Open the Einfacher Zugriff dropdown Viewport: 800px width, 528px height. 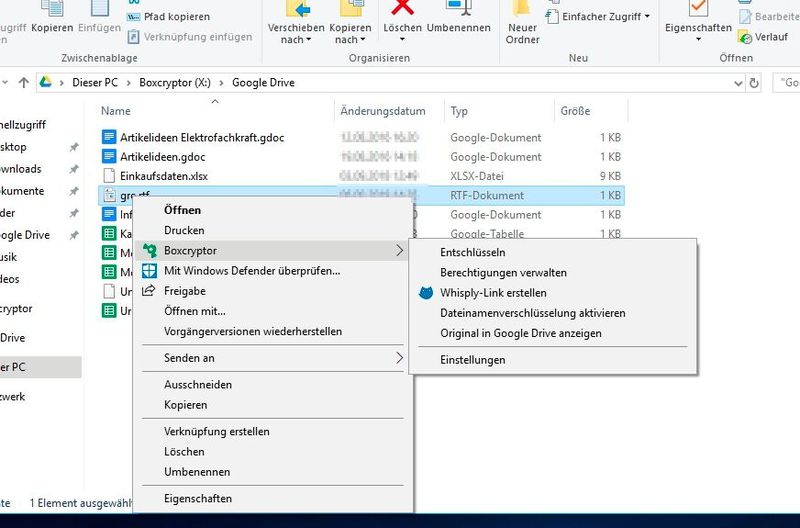[599, 16]
